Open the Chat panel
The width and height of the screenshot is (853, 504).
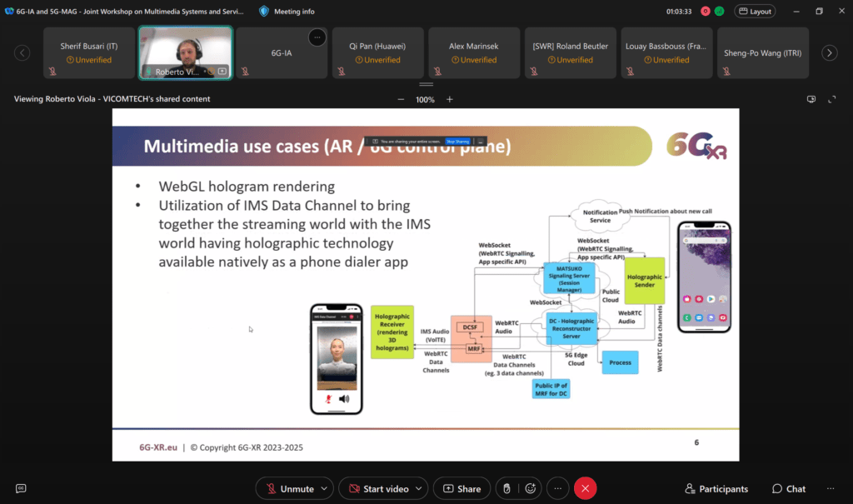788,489
